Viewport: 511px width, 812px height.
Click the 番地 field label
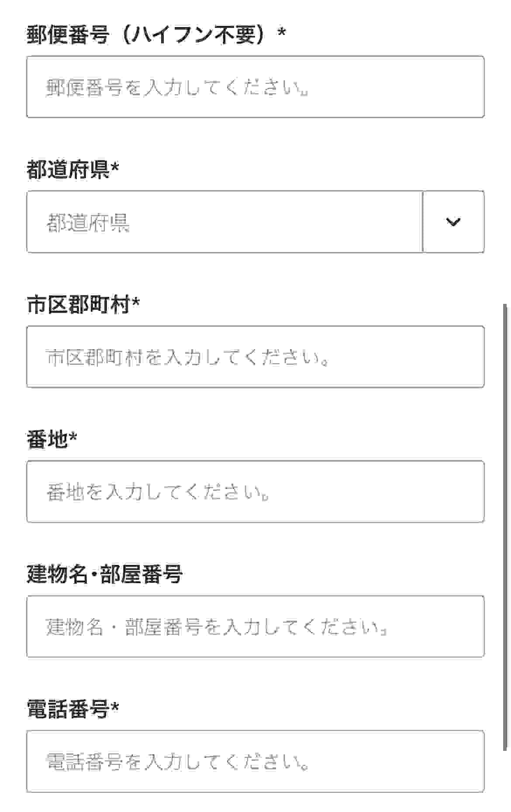47,440
